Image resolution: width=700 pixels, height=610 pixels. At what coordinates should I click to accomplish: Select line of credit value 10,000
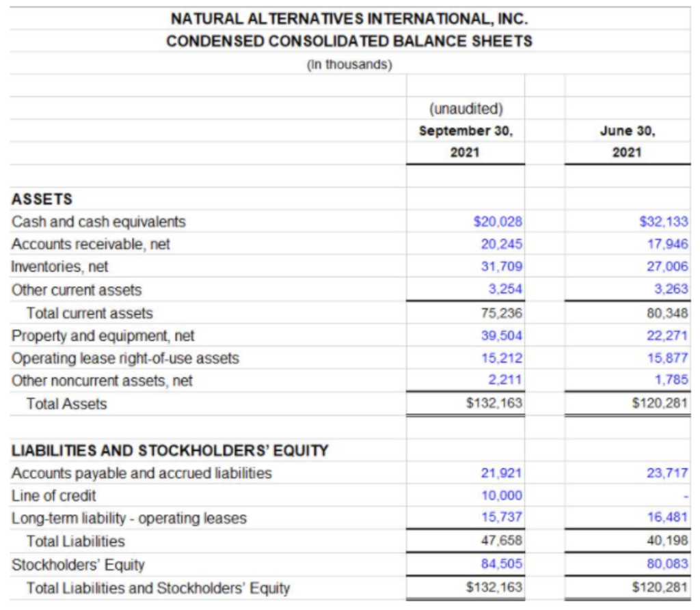coord(501,495)
